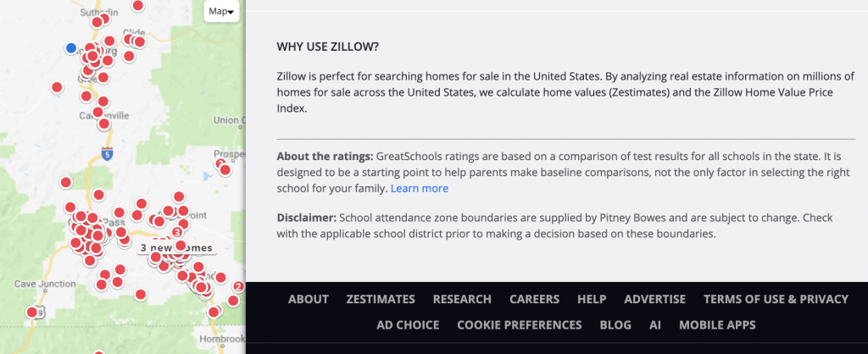Open Cookie Preferences in the footer
868x354 pixels.
520,324
